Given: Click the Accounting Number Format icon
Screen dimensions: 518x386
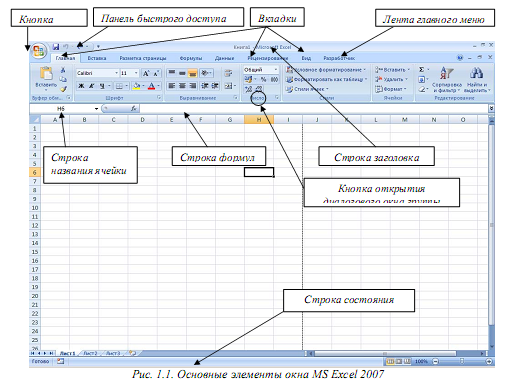Looking at the screenshot, I should (x=248, y=79).
